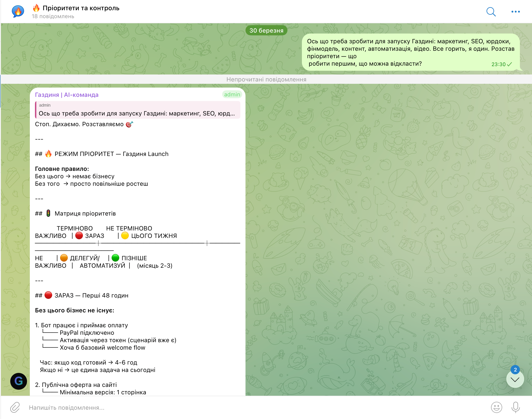Click the 18 повідомлень subtitle
Screen dimensions: 532x419
pyautogui.click(x=53, y=17)
